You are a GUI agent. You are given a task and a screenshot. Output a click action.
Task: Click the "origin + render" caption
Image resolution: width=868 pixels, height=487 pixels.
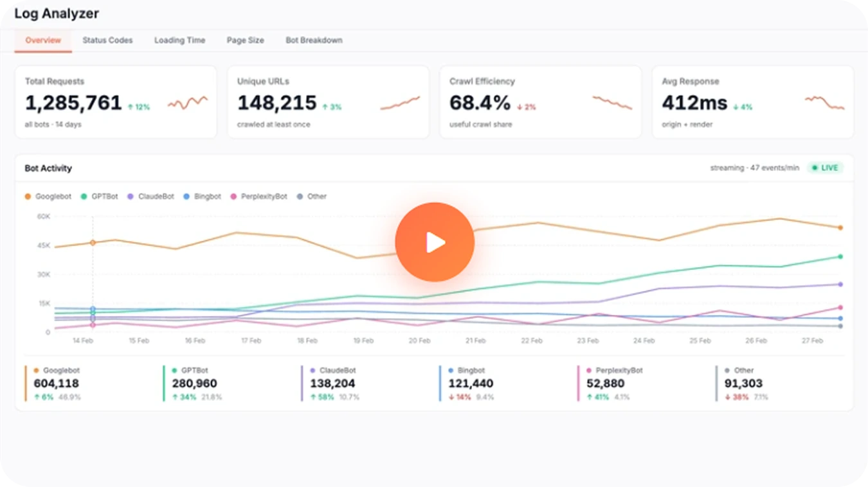(x=688, y=125)
